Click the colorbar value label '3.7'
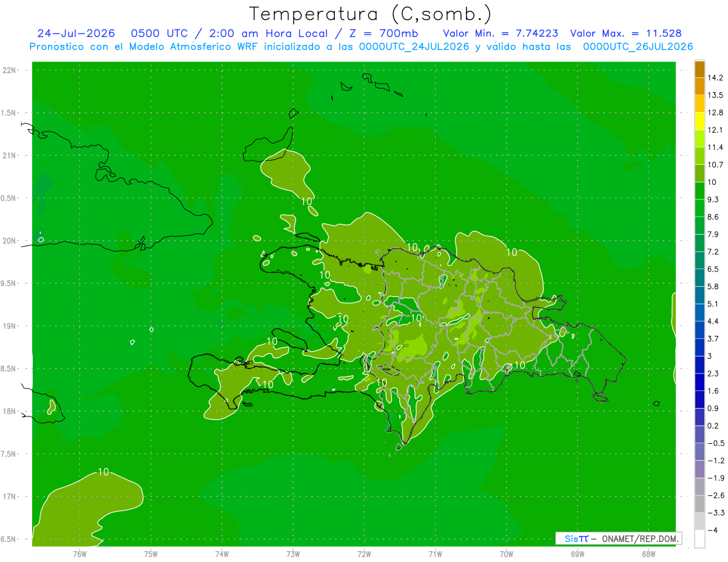This screenshot has height=562, width=728. point(713,338)
